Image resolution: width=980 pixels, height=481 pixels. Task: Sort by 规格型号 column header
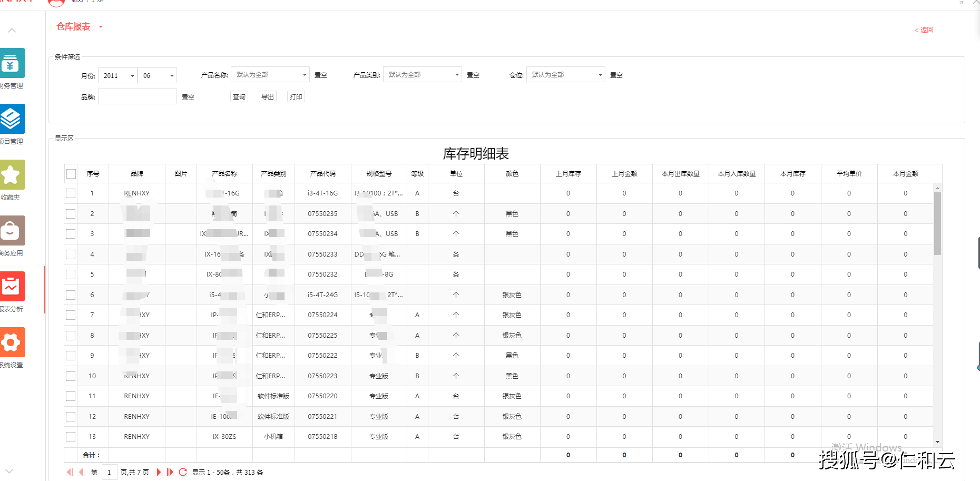[379, 174]
